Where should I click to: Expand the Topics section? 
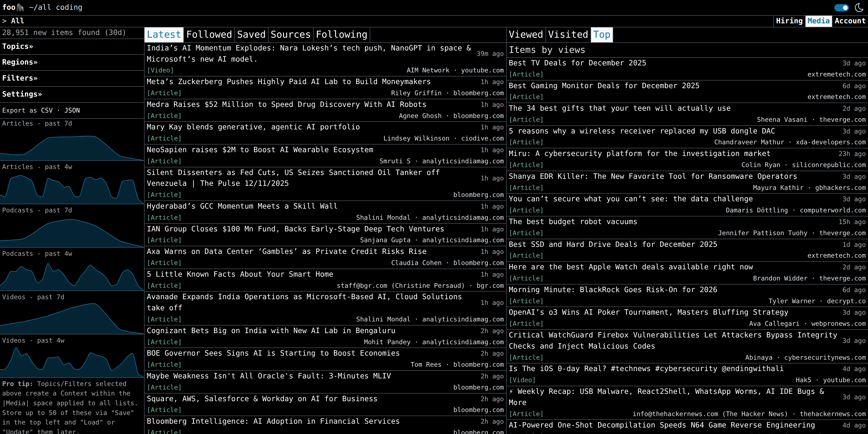point(18,46)
